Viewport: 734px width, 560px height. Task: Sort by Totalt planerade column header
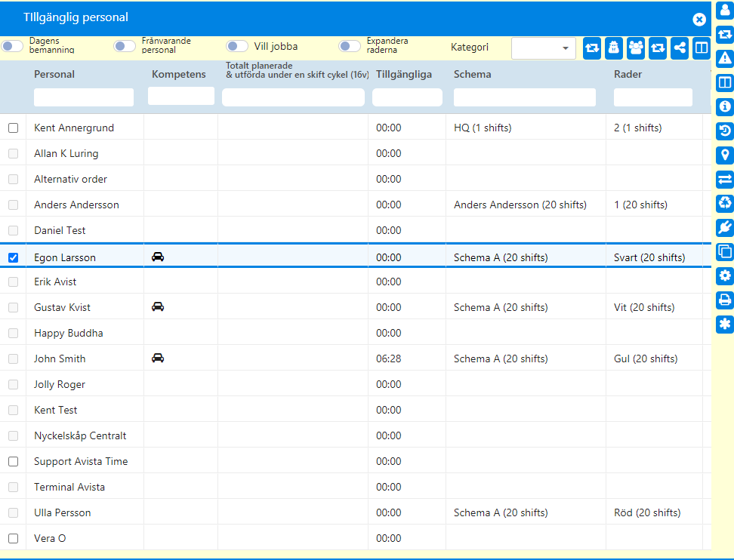(298, 70)
